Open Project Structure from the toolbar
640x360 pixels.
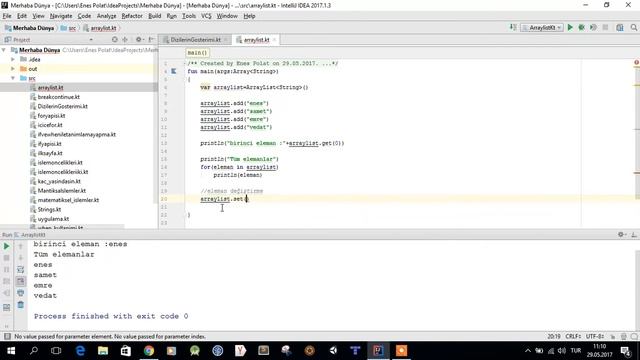point(620,27)
